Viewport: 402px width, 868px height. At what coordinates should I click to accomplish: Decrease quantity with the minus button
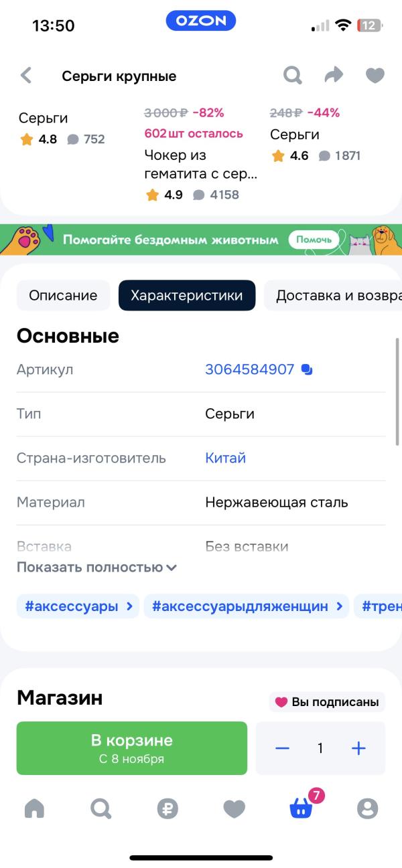tap(282, 748)
